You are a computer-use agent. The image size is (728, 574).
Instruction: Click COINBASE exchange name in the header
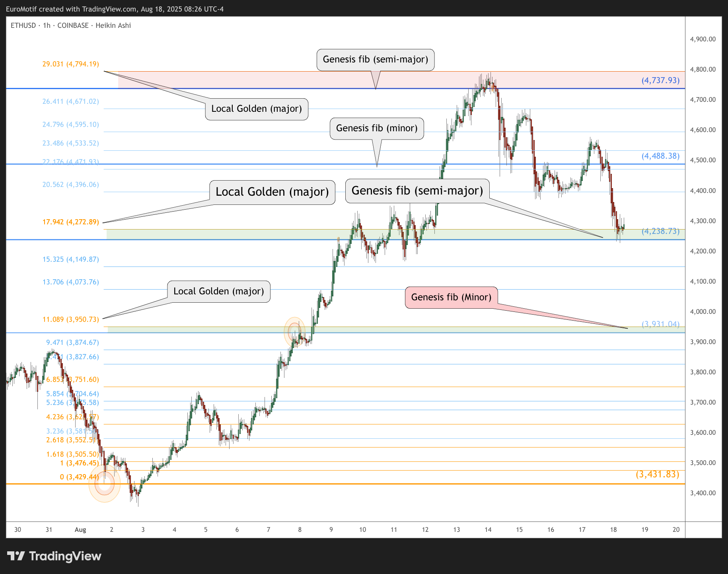click(x=73, y=25)
